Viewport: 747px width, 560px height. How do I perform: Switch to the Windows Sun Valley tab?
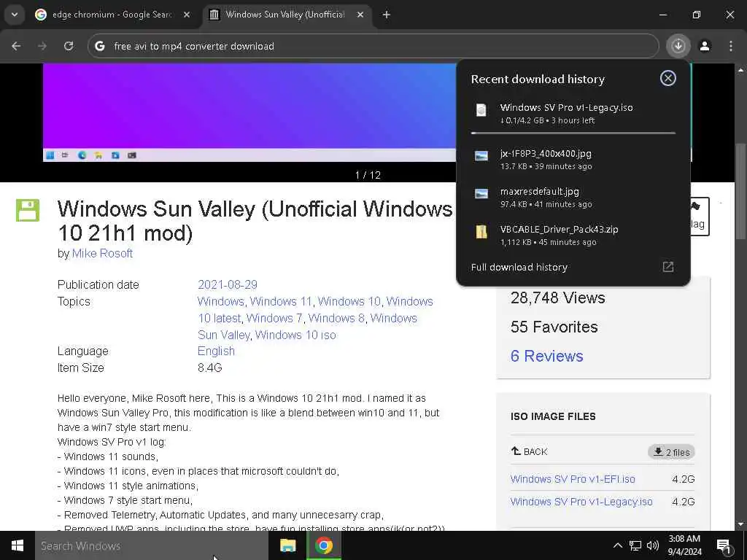[x=286, y=15]
